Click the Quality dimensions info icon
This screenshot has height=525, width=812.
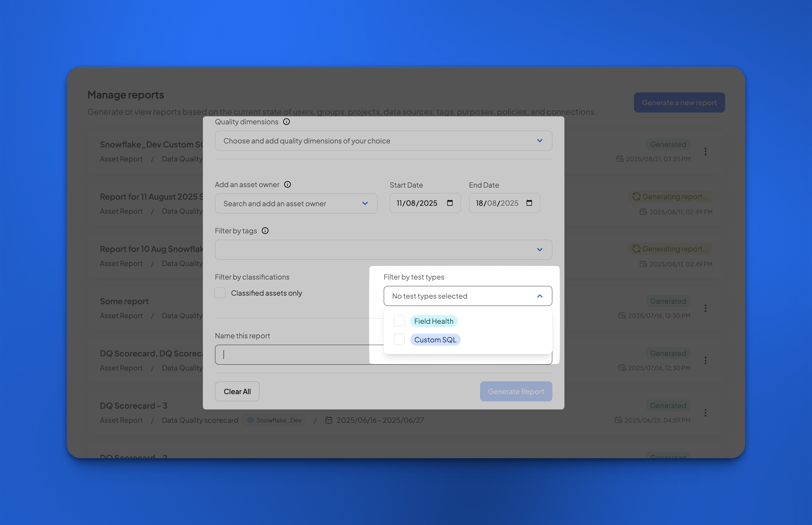286,122
